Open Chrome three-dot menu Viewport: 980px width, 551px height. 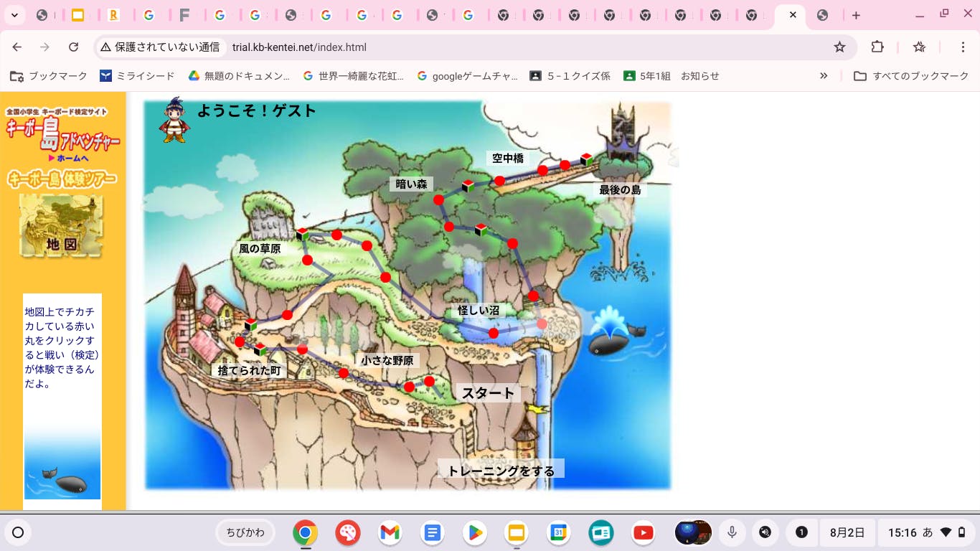(x=963, y=47)
